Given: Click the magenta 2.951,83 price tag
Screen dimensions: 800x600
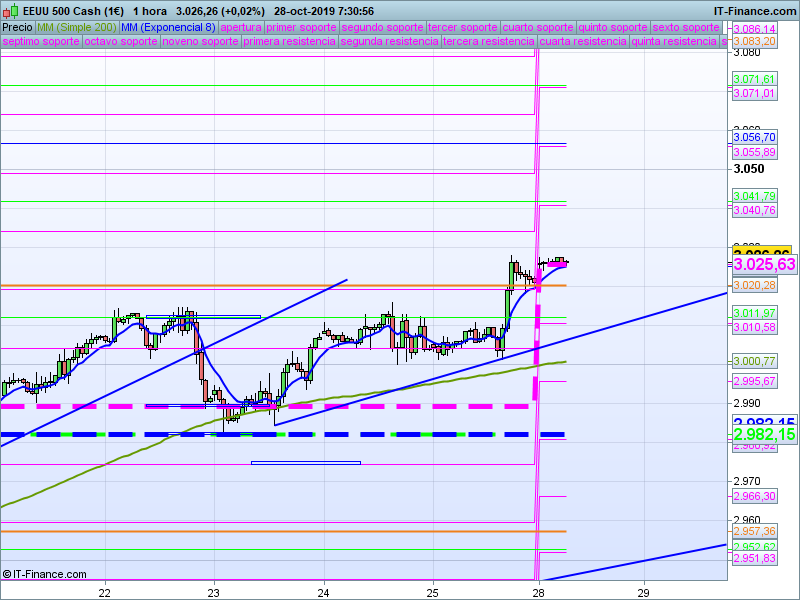Looking at the screenshot, I should (x=755, y=558).
